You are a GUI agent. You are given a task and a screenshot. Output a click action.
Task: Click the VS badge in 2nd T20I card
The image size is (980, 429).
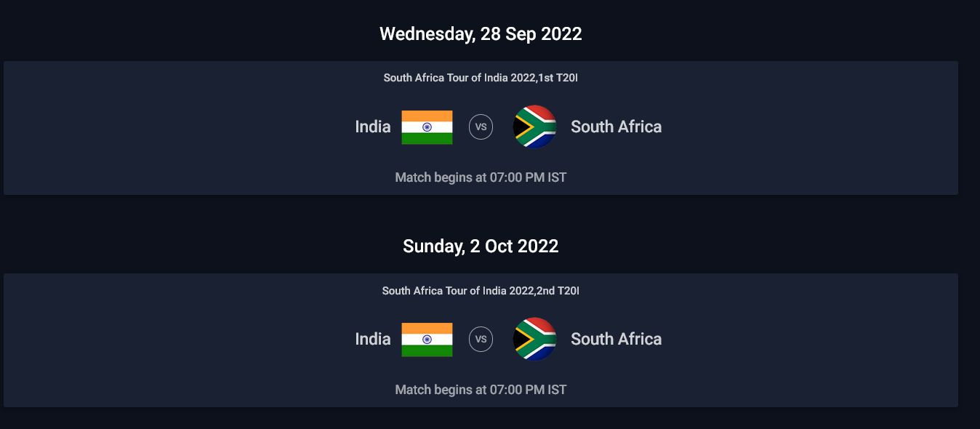[481, 340]
